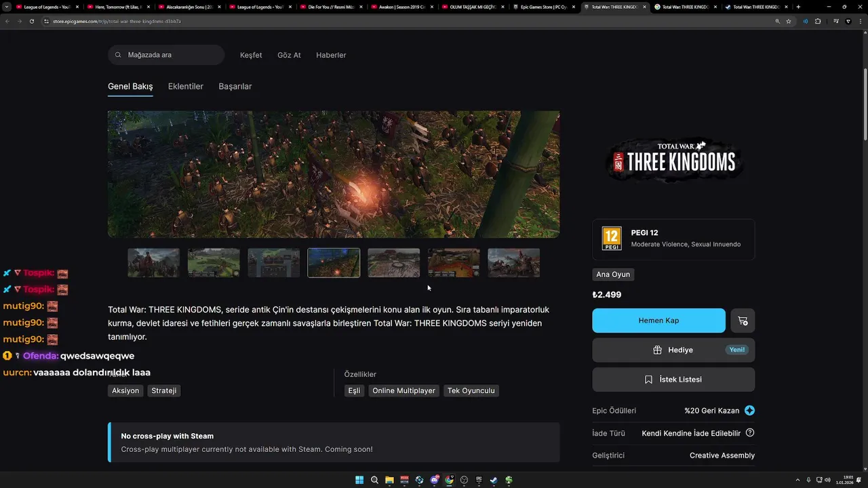The image size is (868, 488).
Task: Open Creative Assembly developer link
Action: pos(722,455)
